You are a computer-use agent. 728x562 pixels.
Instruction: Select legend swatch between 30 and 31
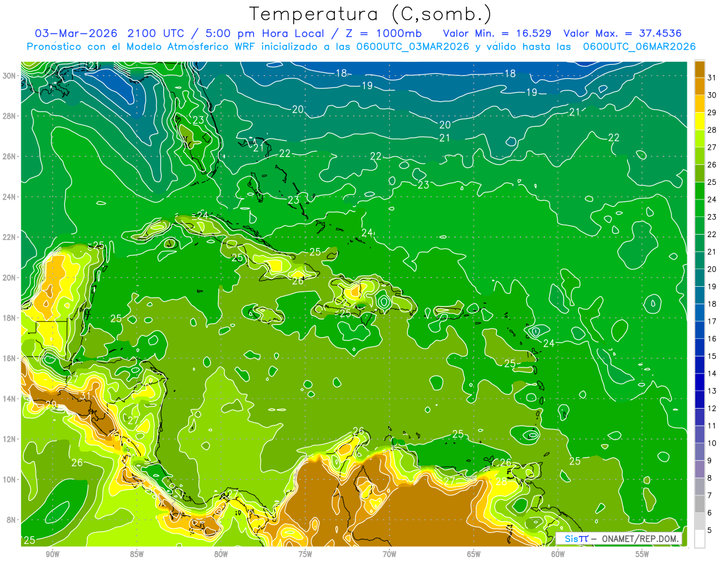point(699,87)
